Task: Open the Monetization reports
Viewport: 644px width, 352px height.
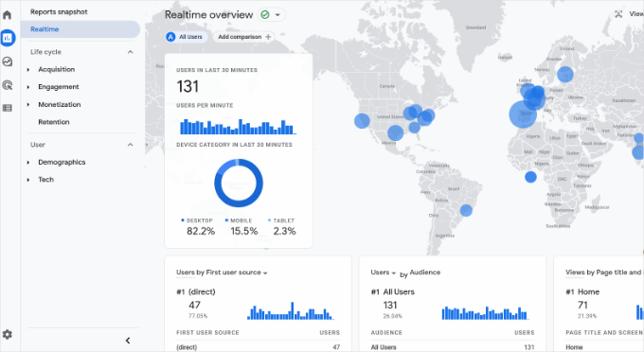Action: (x=60, y=105)
